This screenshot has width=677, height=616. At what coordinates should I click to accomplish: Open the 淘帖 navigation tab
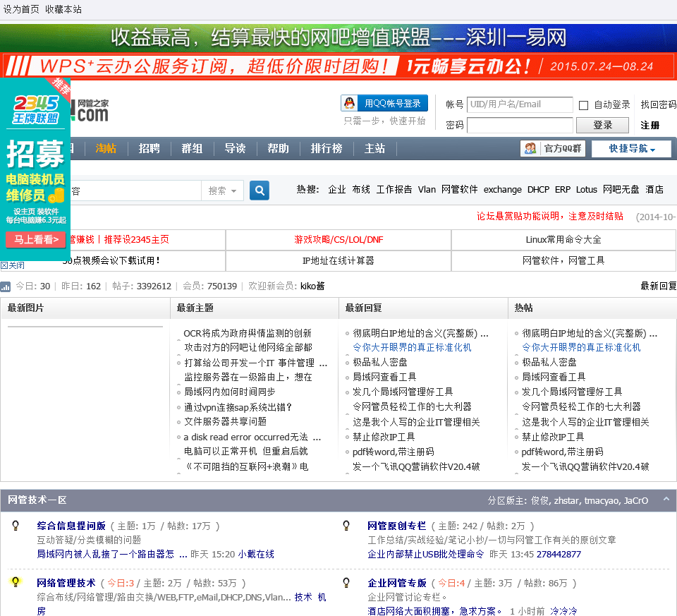pyautogui.click(x=106, y=149)
